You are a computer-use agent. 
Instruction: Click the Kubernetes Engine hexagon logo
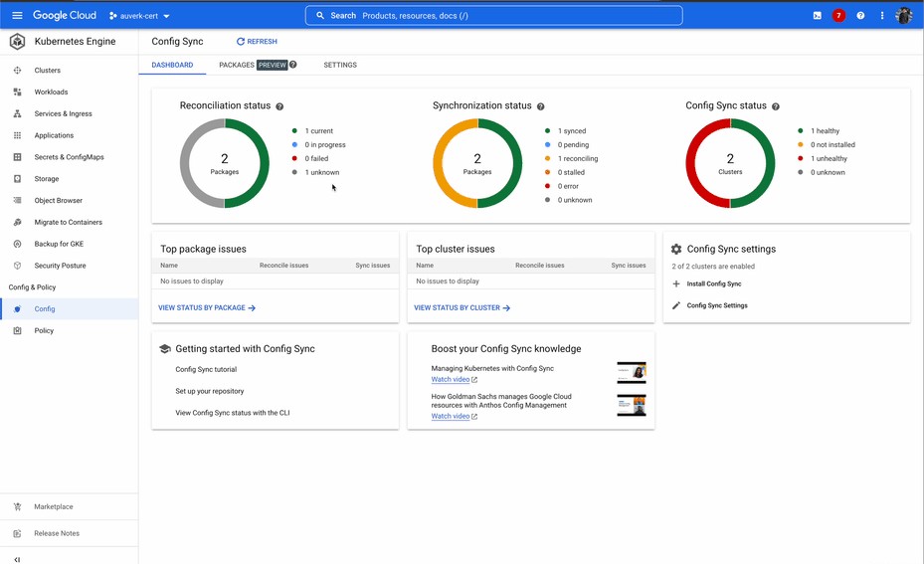(x=17, y=41)
